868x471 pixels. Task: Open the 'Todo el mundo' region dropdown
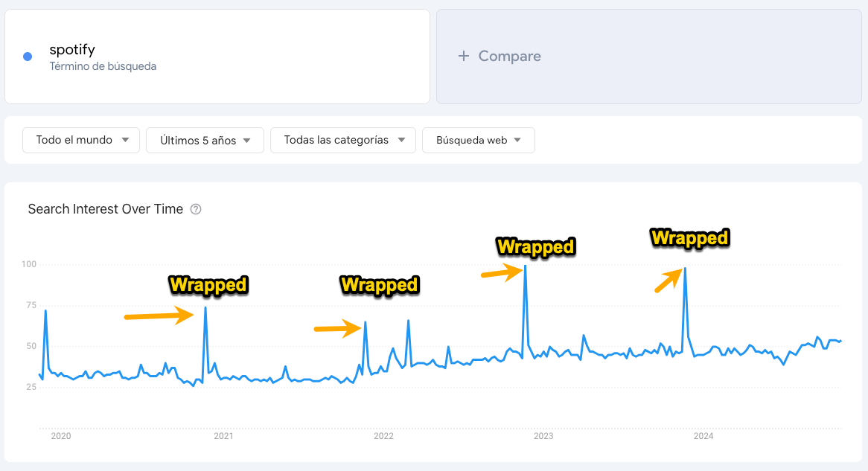click(x=80, y=140)
